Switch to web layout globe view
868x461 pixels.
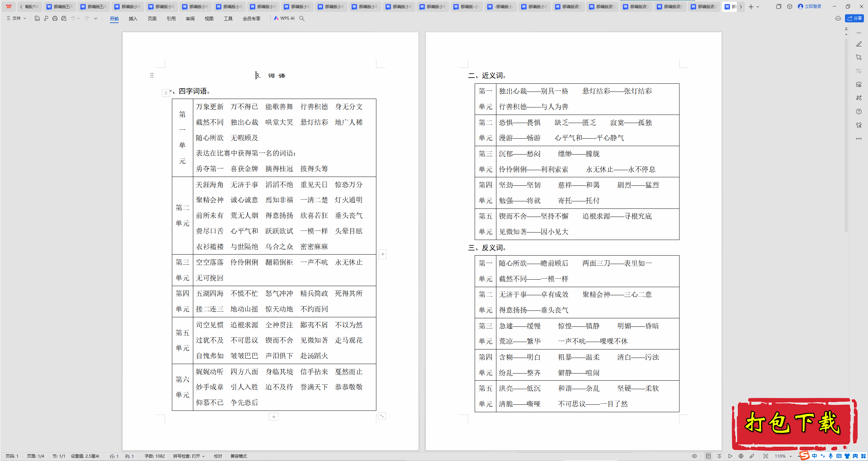[x=741, y=456]
